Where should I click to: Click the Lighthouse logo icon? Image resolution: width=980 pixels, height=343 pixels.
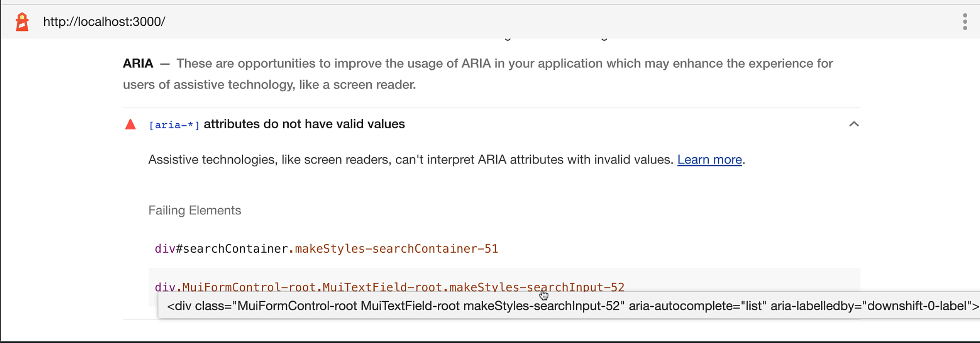click(x=22, y=22)
